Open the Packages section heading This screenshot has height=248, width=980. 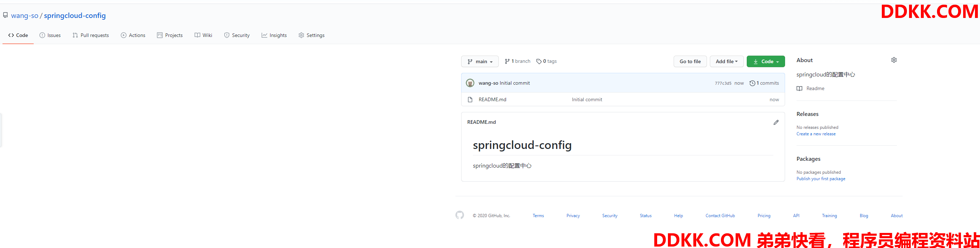[x=808, y=159]
